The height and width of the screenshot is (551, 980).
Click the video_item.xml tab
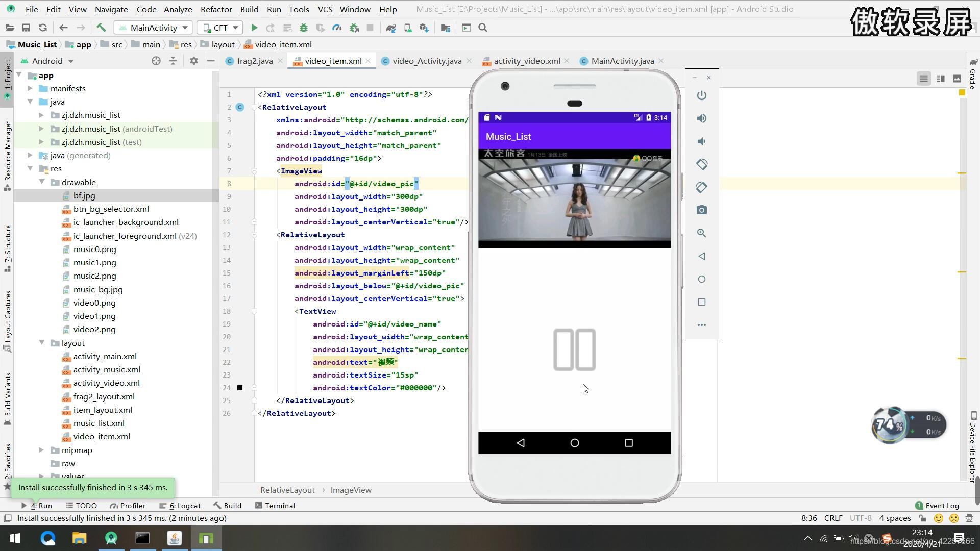pos(334,61)
